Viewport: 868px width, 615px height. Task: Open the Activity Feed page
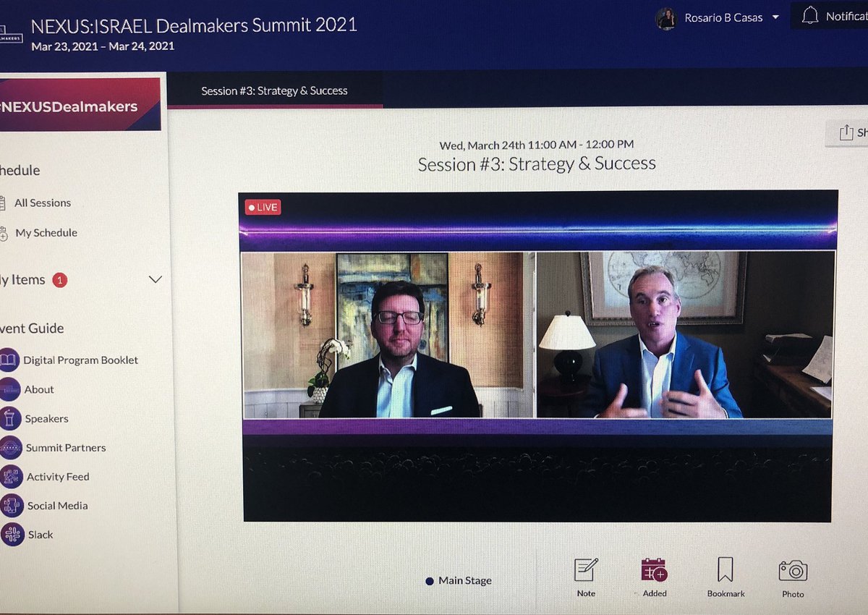tap(58, 477)
